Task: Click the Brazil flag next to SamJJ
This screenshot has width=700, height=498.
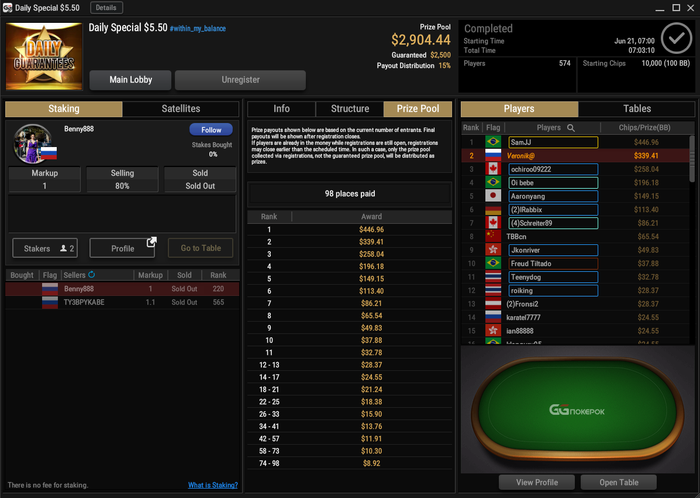Action: tap(493, 142)
